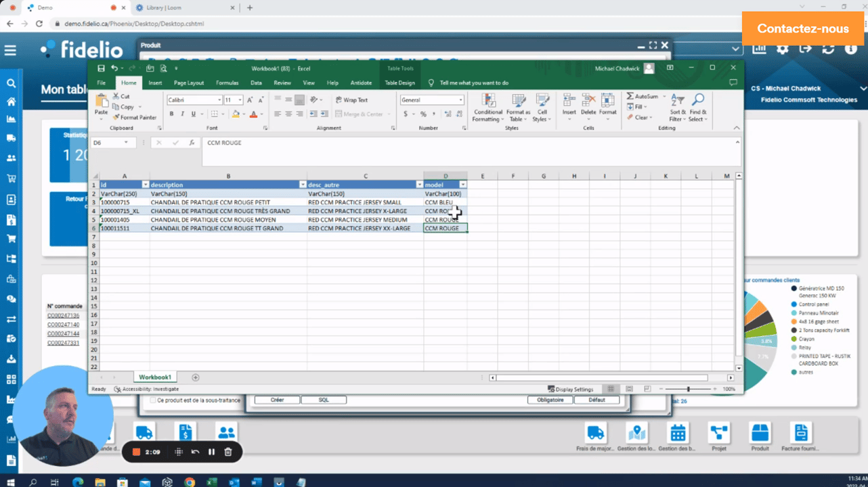
Task: Delete the Loom recording with the trash icon
Action: pyautogui.click(x=228, y=452)
